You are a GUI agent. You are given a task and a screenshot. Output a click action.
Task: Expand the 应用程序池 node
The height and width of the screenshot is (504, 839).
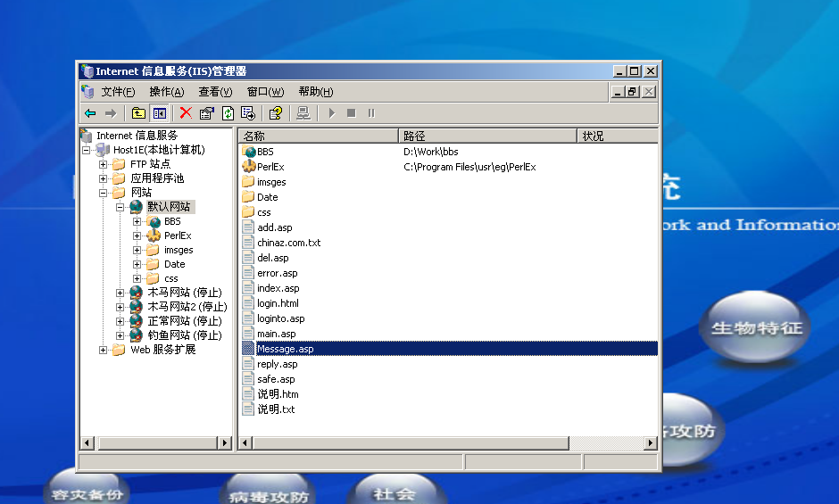coord(104,178)
